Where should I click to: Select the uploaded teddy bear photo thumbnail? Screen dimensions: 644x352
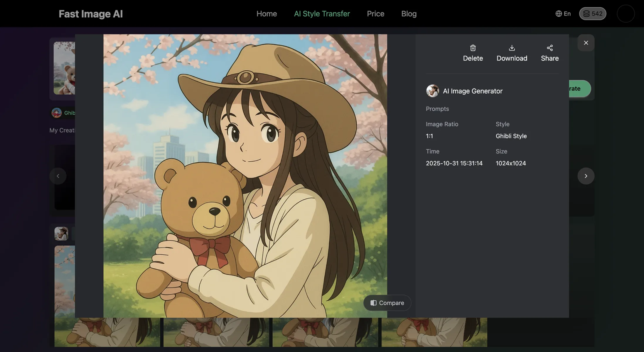(x=64, y=68)
